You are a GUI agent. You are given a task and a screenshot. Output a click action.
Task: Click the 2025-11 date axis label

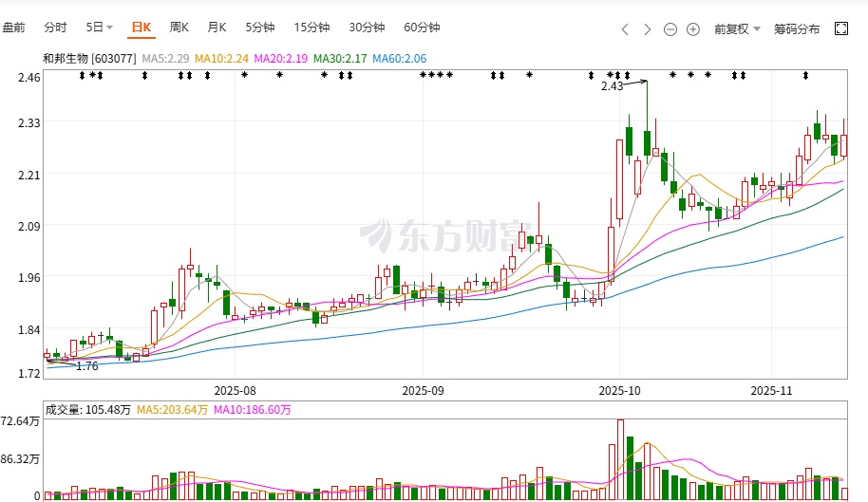click(771, 391)
